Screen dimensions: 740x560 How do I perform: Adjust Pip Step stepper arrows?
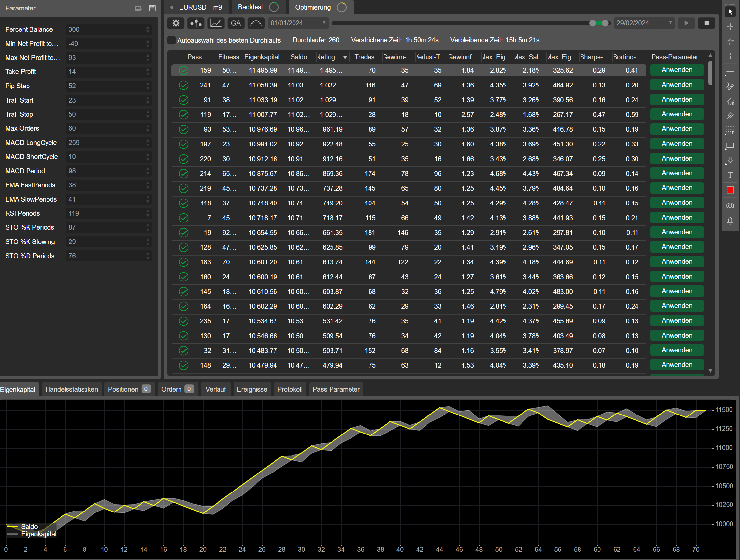click(148, 86)
